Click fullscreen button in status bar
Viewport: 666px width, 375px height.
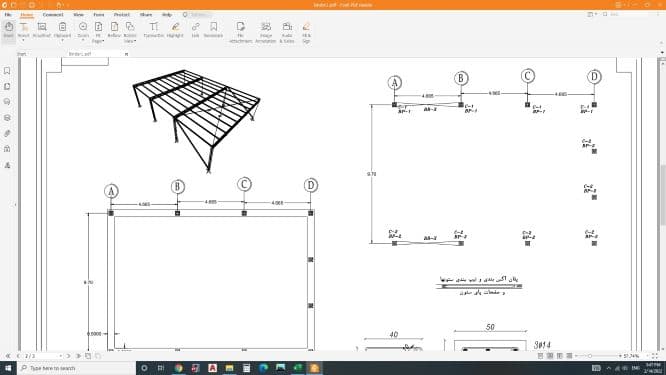(655, 356)
